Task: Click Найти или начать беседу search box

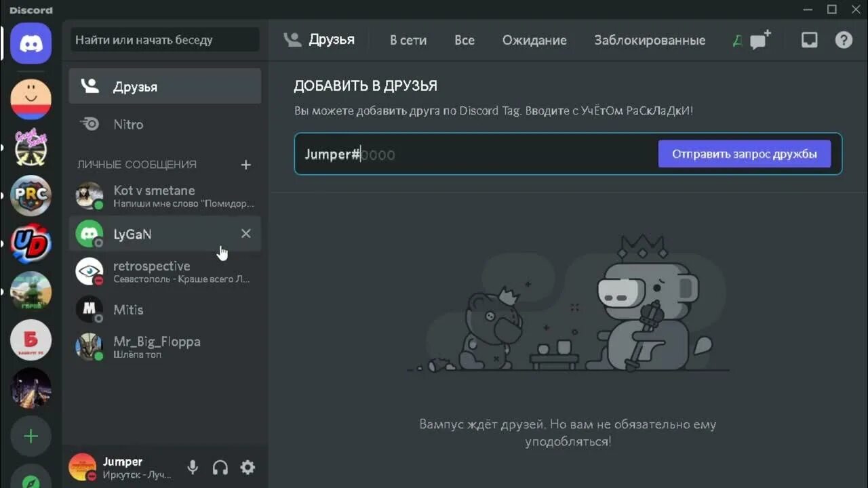Action: 165,40
